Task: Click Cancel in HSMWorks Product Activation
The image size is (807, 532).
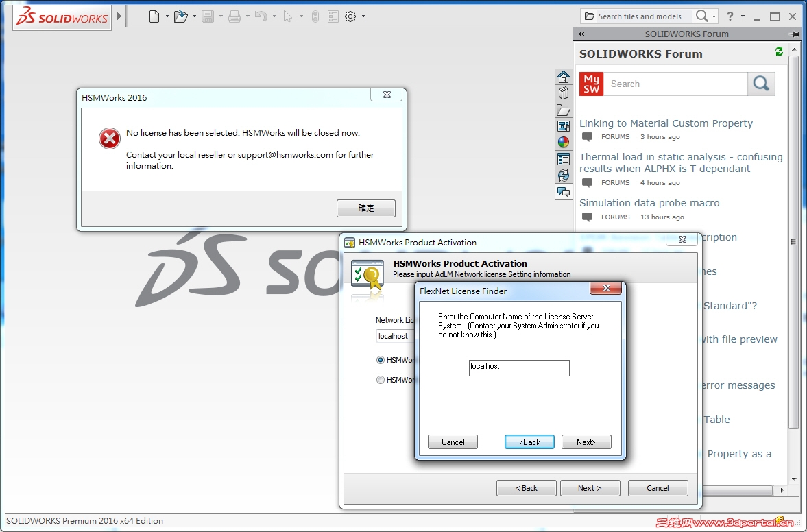Action: click(x=658, y=488)
